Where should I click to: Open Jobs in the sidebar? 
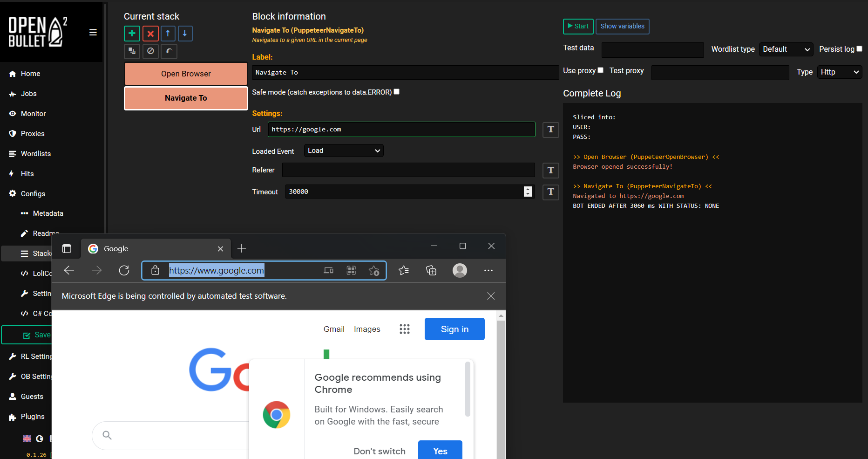pos(29,94)
